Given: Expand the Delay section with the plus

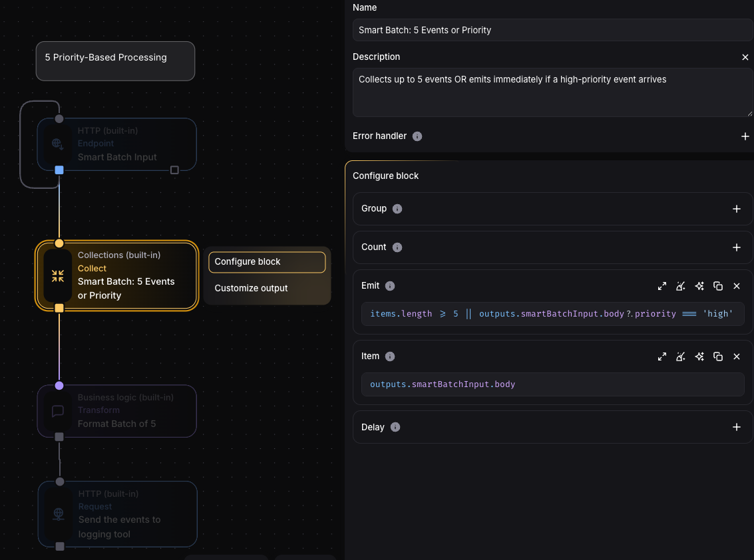Looking at the screenshot, I should [x=737, y=427].
